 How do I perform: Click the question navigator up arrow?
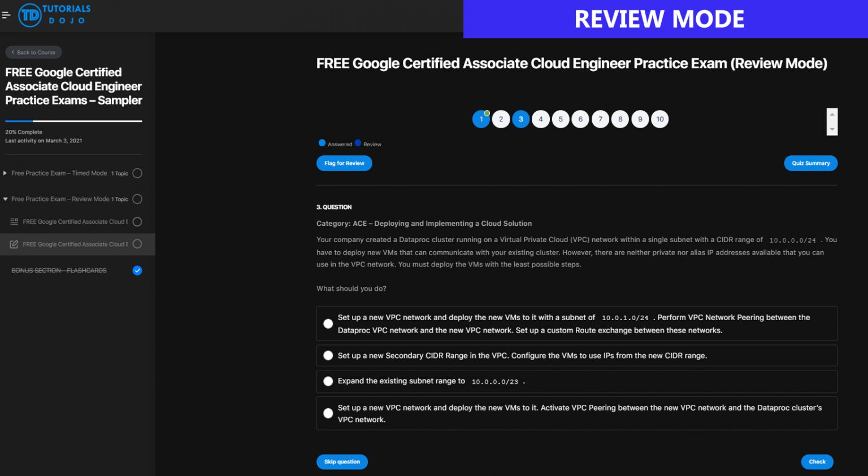tap(832, 113)
